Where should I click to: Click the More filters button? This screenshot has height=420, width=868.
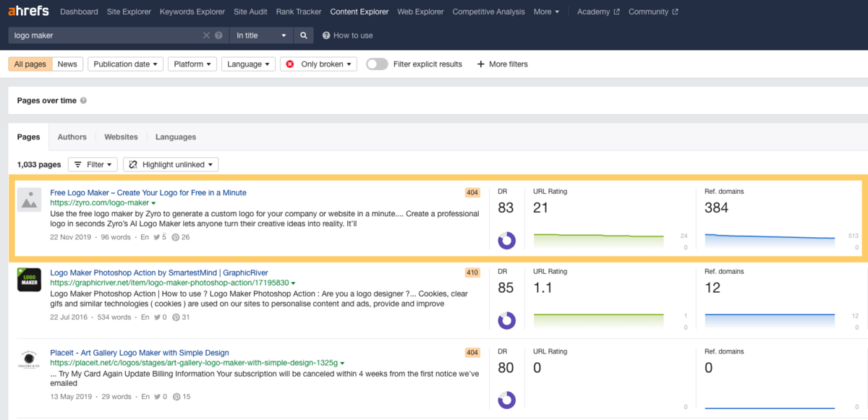coord(502,64)
